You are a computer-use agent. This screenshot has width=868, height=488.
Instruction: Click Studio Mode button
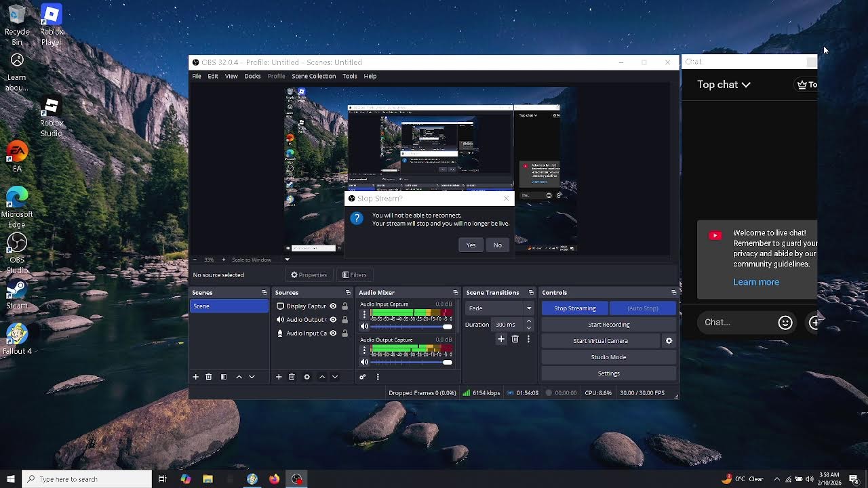point(609,357)
